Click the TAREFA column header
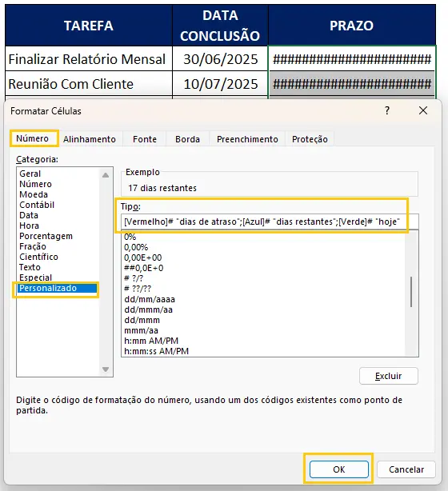This screenshot has width=448, height=491. click(89, 26)
